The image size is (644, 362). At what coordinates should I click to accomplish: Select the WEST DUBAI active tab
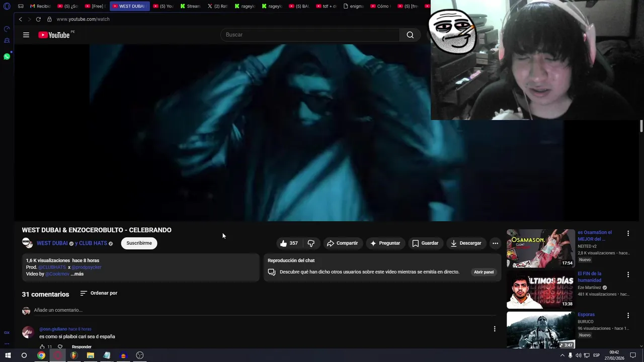coord(129,6)
